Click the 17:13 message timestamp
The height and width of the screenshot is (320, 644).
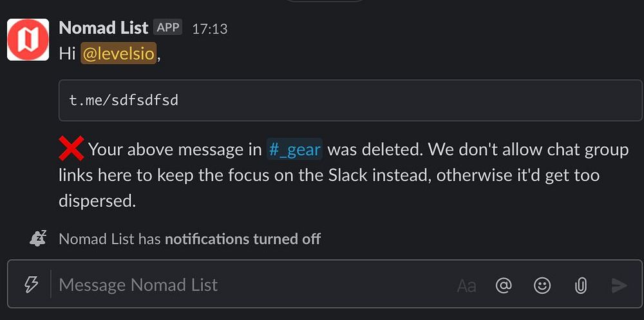[210, 29]
